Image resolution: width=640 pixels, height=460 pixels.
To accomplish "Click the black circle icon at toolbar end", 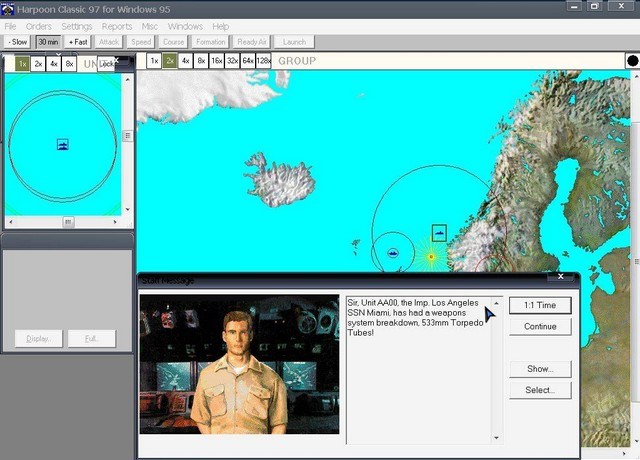I will 632,61.
